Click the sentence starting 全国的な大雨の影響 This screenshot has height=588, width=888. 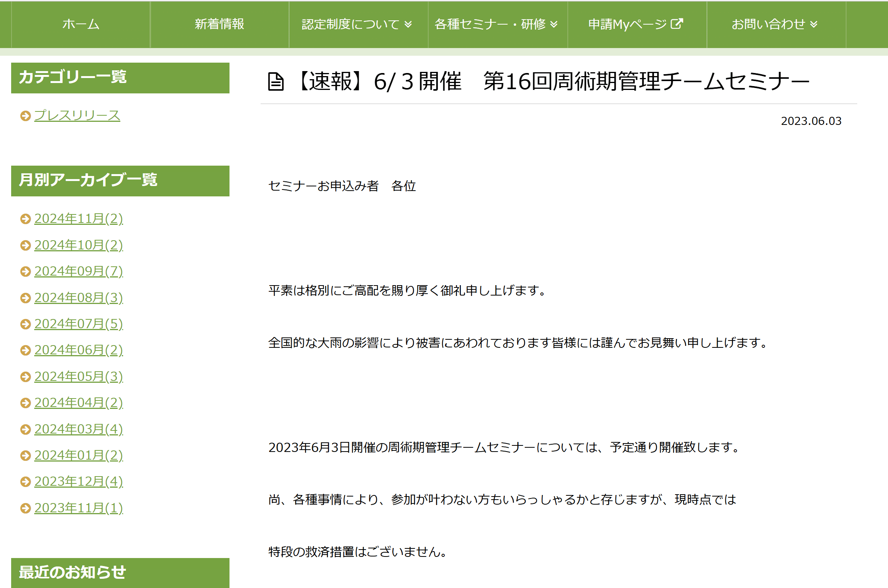(x=518, y=343)
